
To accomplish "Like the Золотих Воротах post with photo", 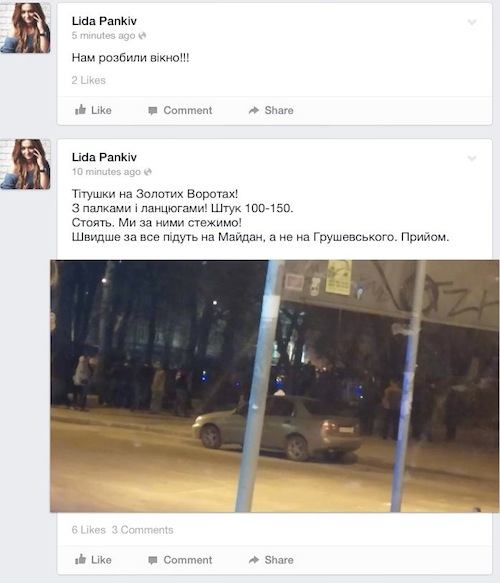I will [93, 560].
